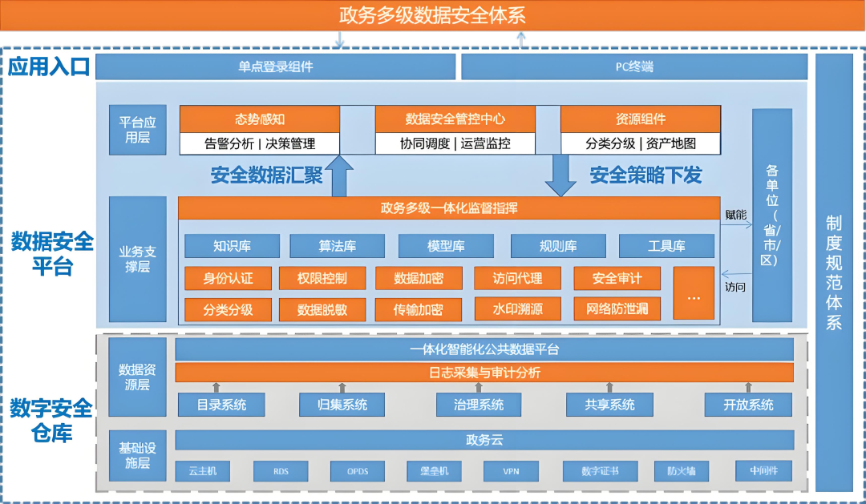The image size is (866, 504).
Task: Click the VPN box
Action: click(x=511, y=471)
